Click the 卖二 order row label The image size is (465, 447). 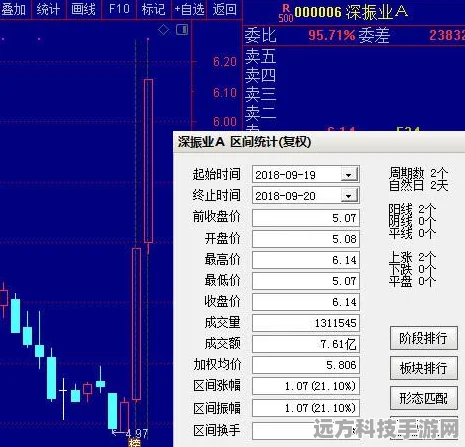pos(260,113)
